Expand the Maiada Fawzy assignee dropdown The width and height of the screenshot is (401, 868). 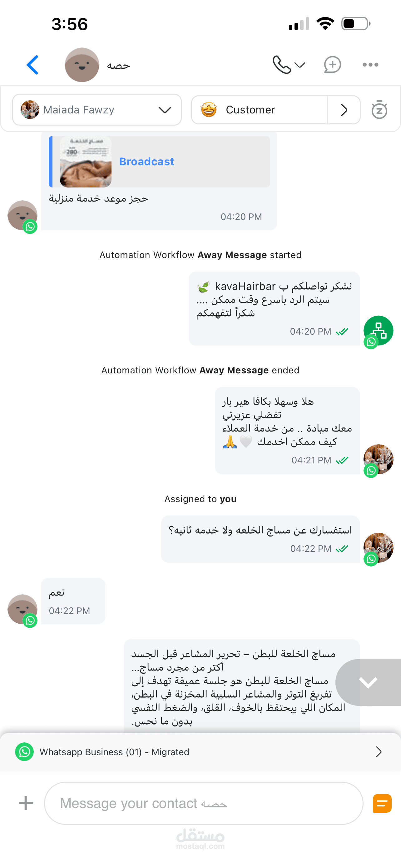coord(97,109)
